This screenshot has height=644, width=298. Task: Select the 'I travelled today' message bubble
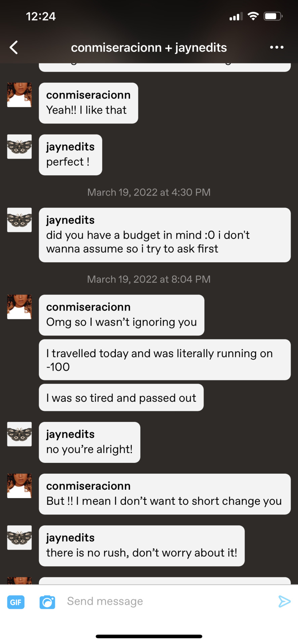point(165,360)
